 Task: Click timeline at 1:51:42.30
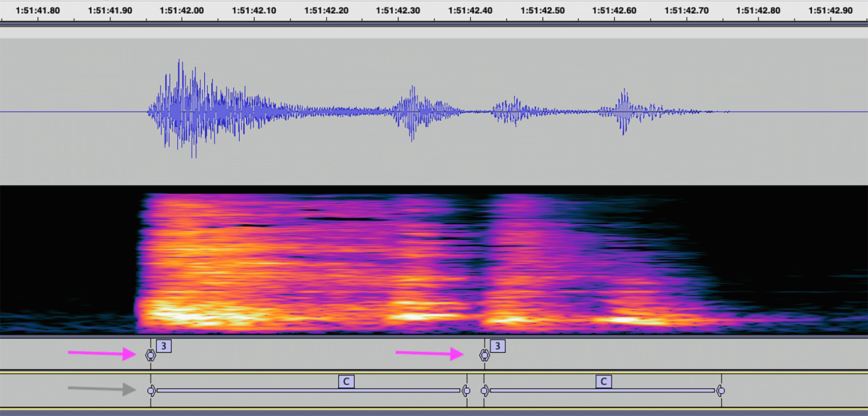click(398, 11)
